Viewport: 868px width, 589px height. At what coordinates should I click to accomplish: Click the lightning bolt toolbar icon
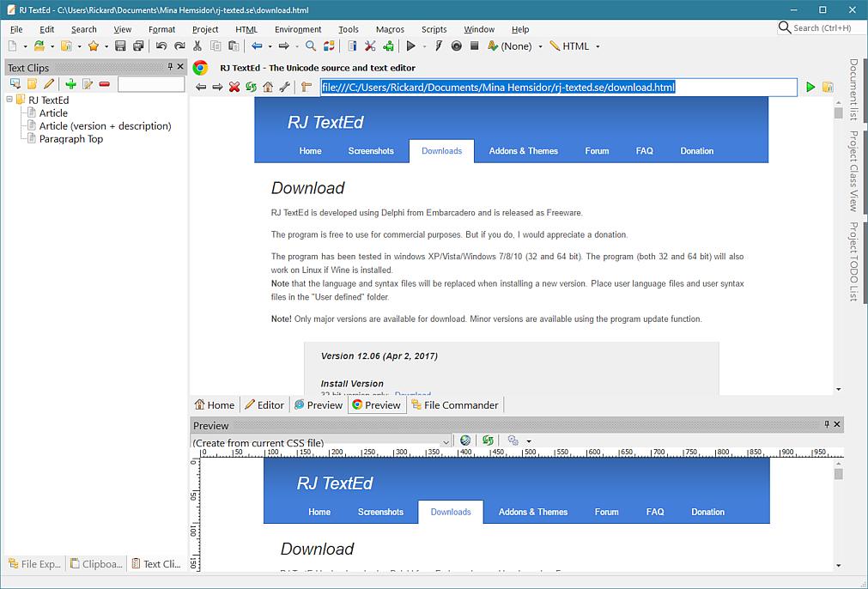tap(439, 46)
